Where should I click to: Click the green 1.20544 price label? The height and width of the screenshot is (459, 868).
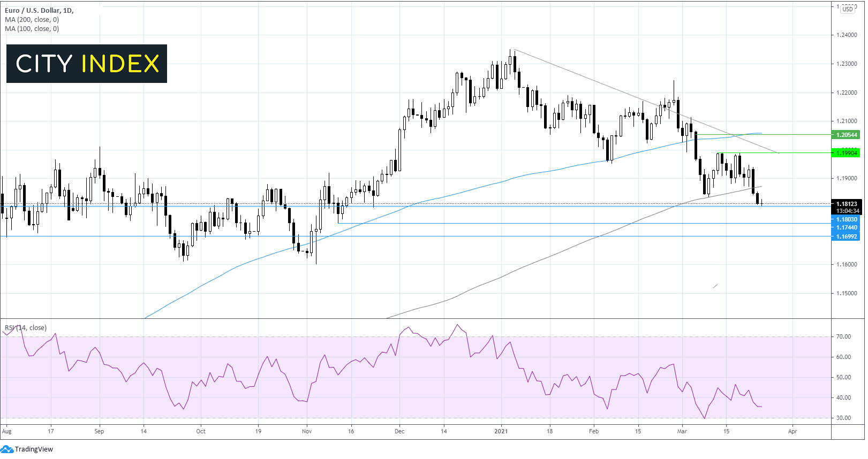(847, 135)
